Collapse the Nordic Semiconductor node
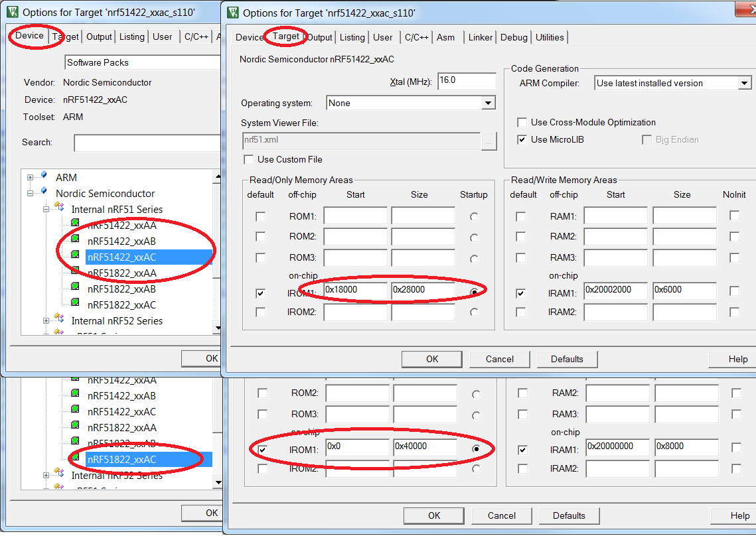 pos(30,193)
